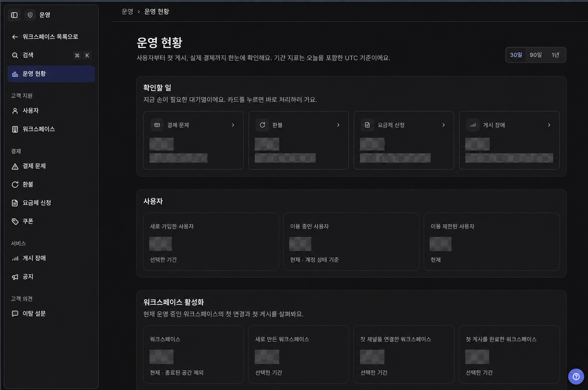Click the 이용 중인 사용자 stat card
588x390 pixels.
coord(351,242)
